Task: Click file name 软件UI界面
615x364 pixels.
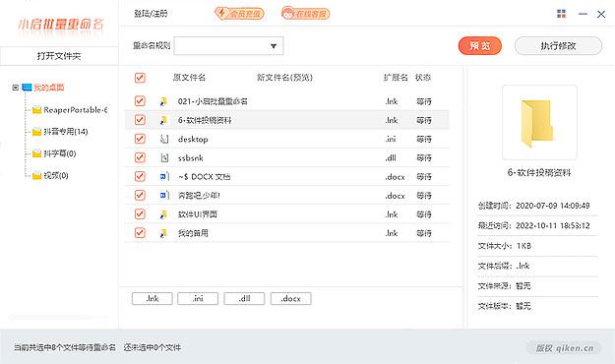Action: point(197,214)
